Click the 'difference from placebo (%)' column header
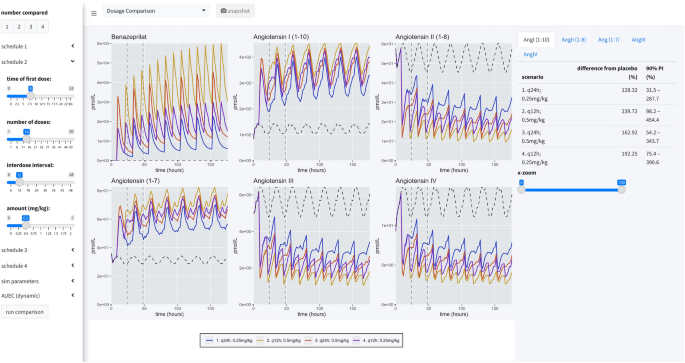 [x=607, y=73]
